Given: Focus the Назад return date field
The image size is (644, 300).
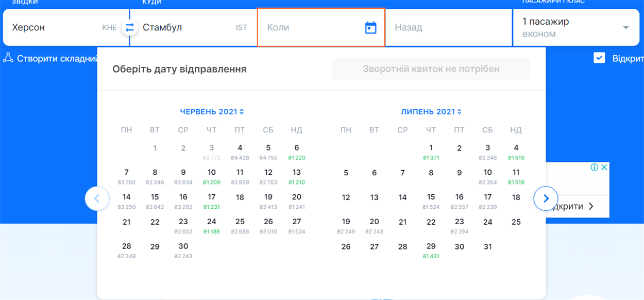Looking at the screenshot, I should 448,27.
